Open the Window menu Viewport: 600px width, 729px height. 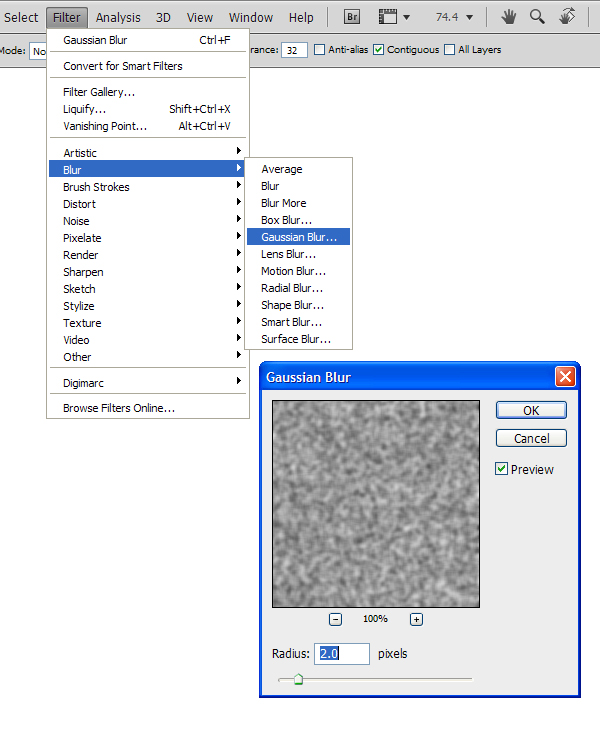pyautogui.click(x=251, y=18)
